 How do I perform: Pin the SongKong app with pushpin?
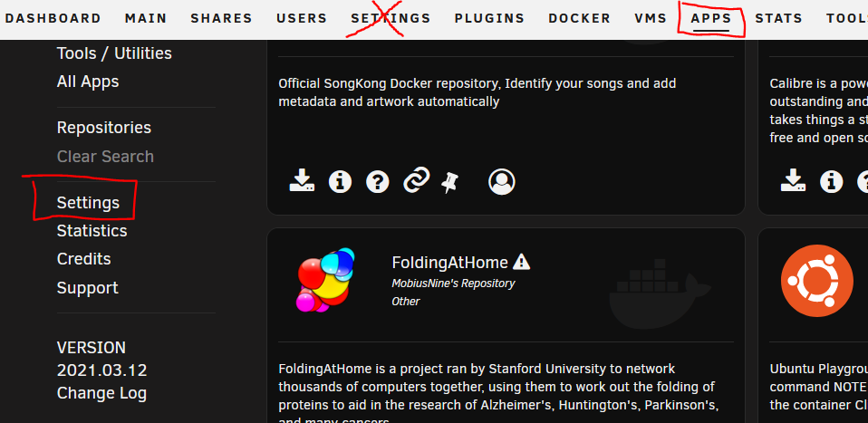tap(450, 181)
